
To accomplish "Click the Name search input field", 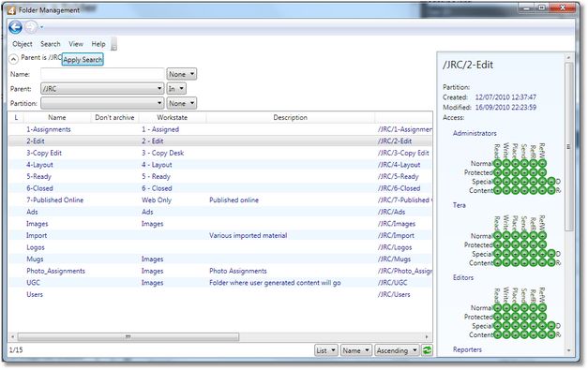I will [x=102, y=74].
